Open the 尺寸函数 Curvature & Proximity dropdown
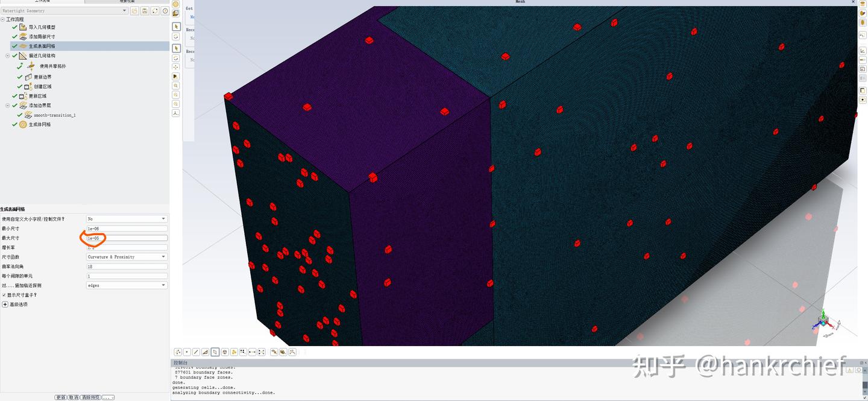 127,257
